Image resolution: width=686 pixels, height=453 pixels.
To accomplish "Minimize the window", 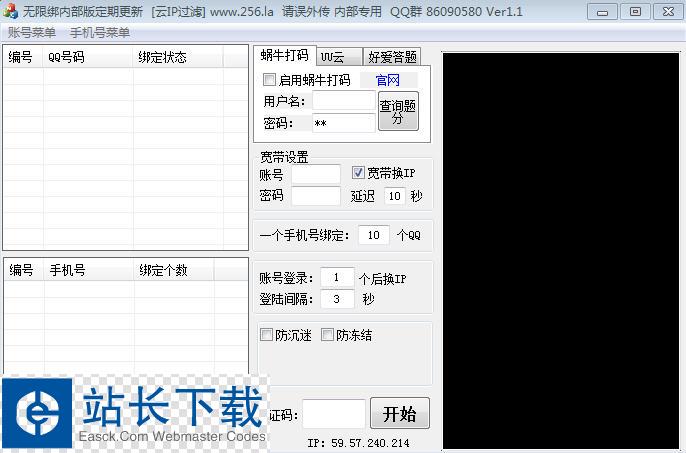I will [602, 12].
